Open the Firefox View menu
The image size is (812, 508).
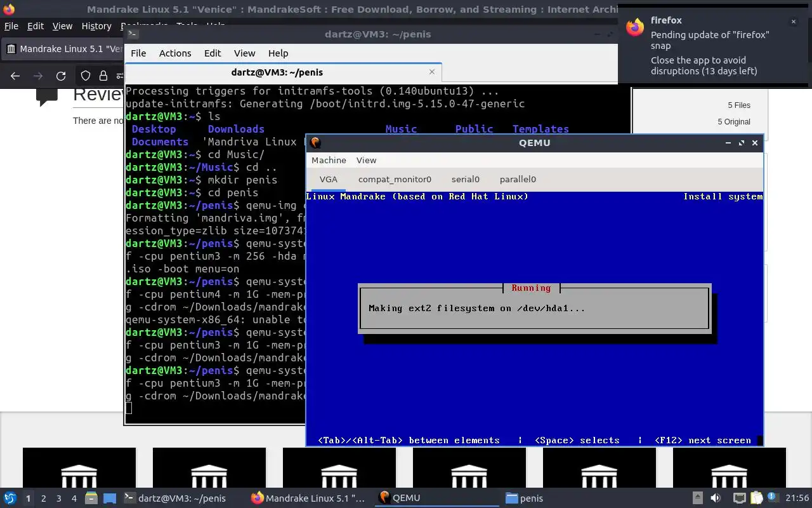click(x=62, y=26)
